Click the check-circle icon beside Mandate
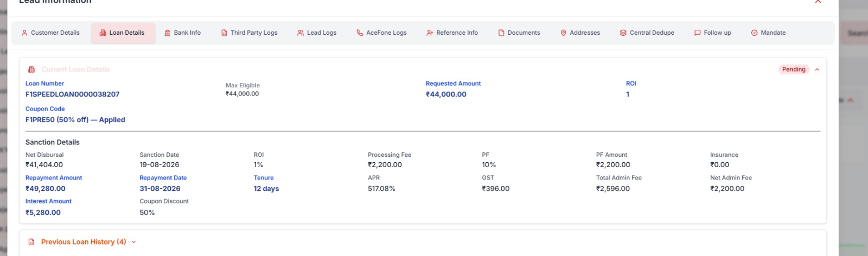 tap(754, 33)
